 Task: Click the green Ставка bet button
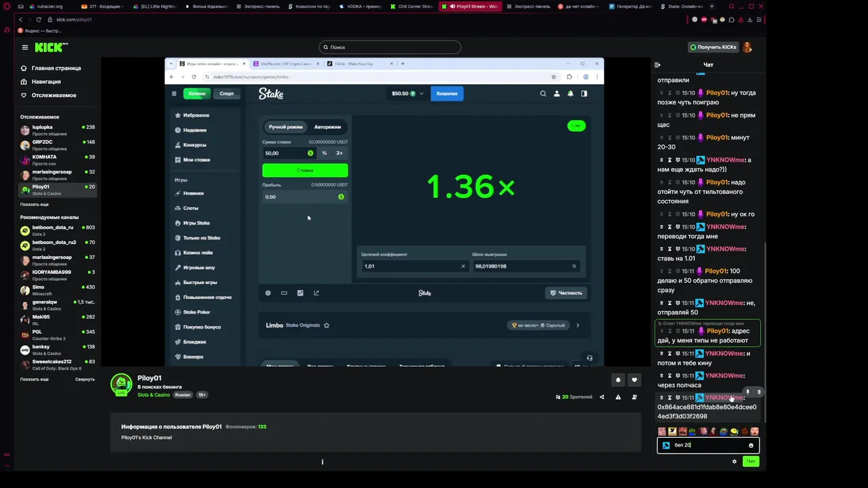click(305, 170)
